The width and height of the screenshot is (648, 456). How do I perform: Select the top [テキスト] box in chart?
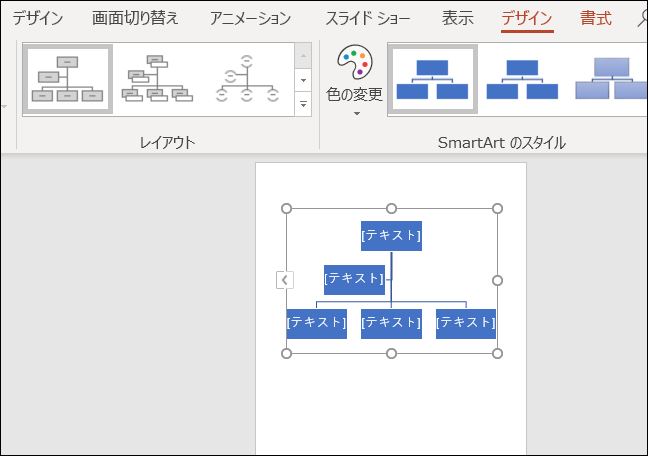[391, 236]
